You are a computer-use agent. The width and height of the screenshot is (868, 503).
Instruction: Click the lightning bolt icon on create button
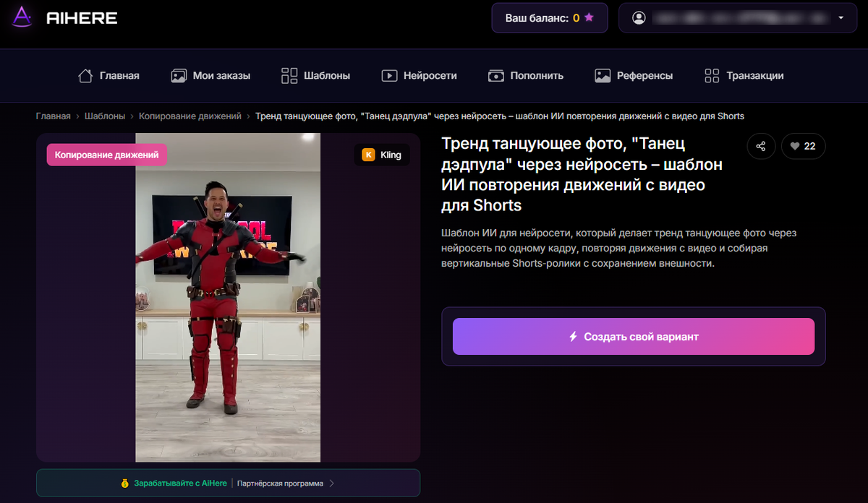click(573, 337)
